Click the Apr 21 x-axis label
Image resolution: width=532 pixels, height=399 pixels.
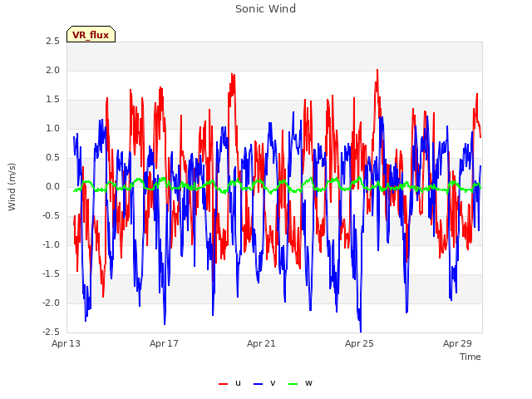pos(261,343)
